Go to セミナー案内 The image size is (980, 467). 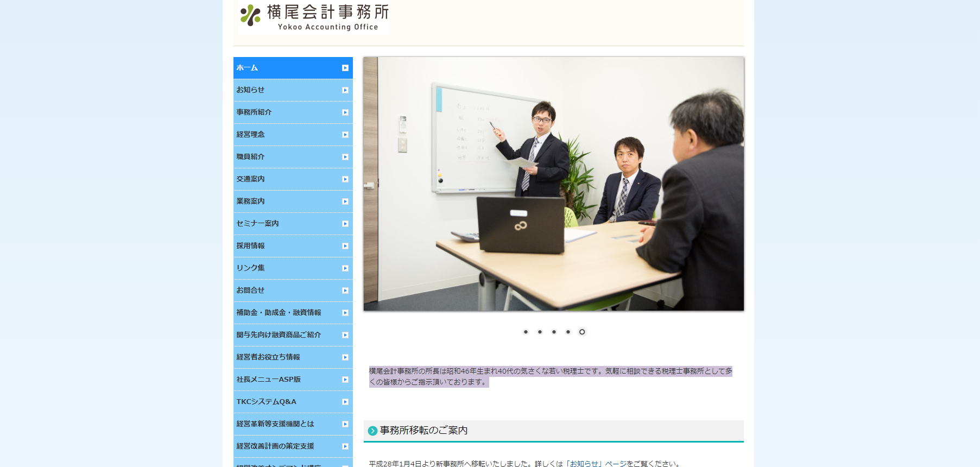click(293, 224)
